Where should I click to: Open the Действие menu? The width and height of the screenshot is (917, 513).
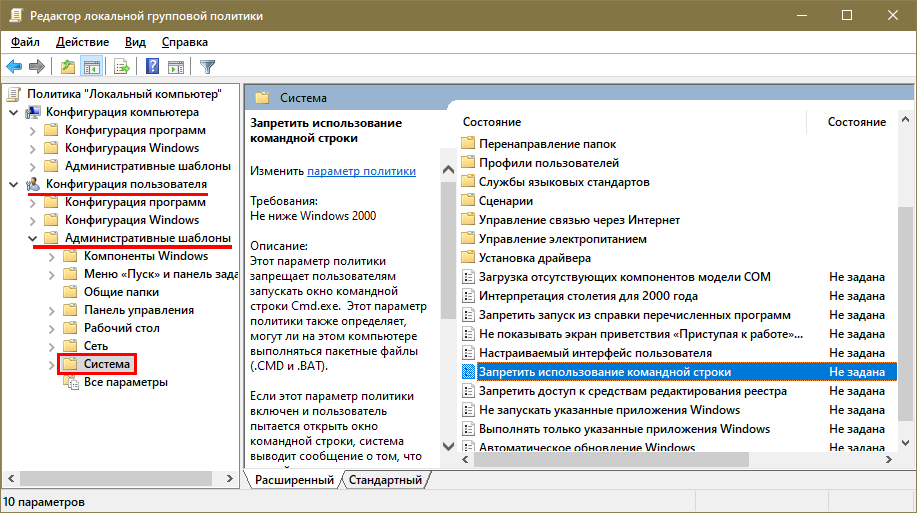pos(83,42)
